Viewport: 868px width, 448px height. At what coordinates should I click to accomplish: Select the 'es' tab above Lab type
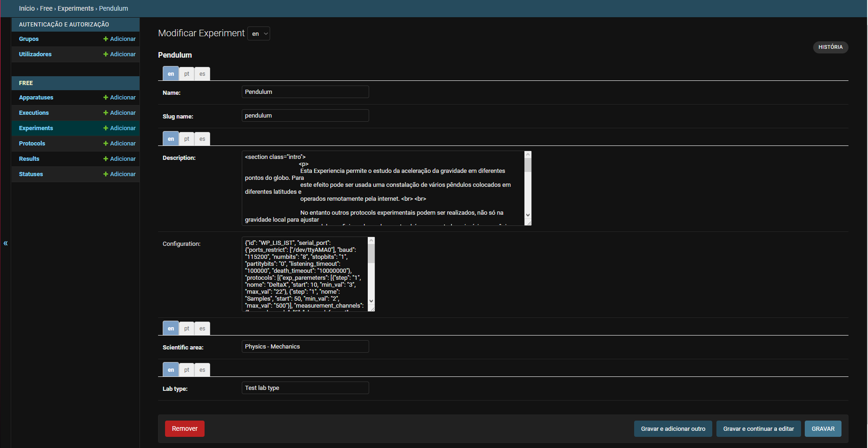coord(202,370)
